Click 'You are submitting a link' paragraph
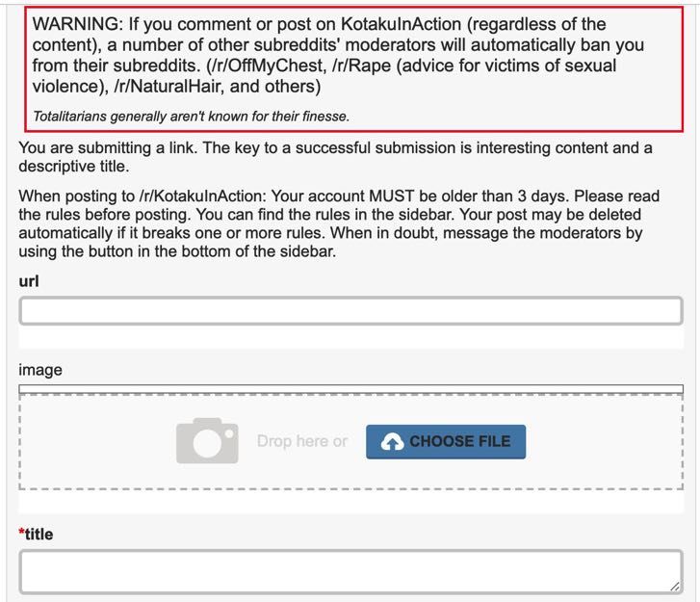 coord(335,157)
